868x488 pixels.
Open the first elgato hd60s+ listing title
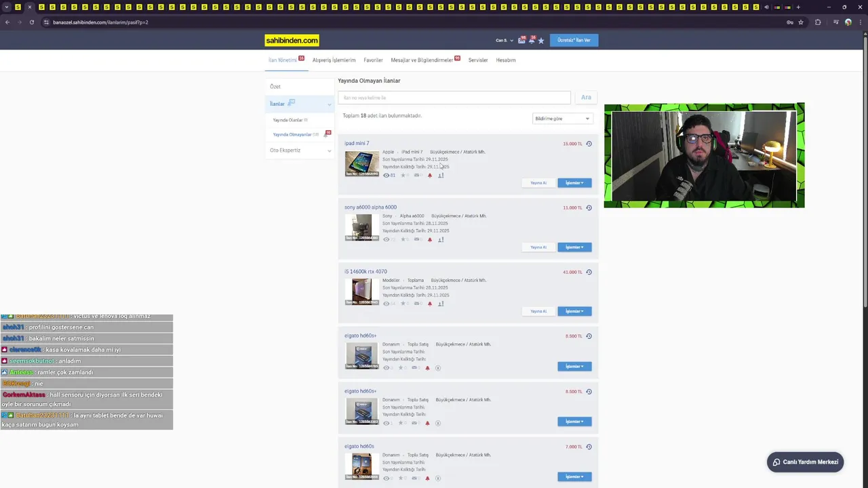pyautogui.click(x=360, y=335)
